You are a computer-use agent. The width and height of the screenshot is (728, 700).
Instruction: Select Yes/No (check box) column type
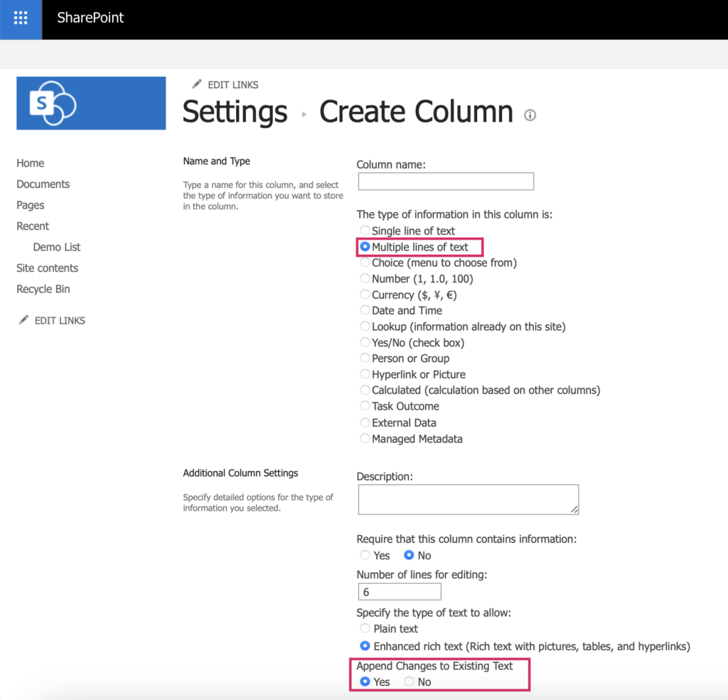[x=365, y=342]
